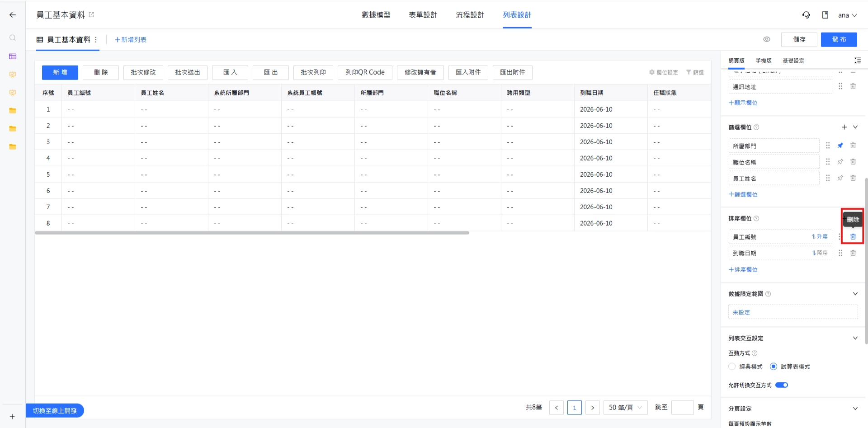The height and width of the screenshot is (428, 868).
Task: Open the support headset icon
Action: click(x=806, y=15)
